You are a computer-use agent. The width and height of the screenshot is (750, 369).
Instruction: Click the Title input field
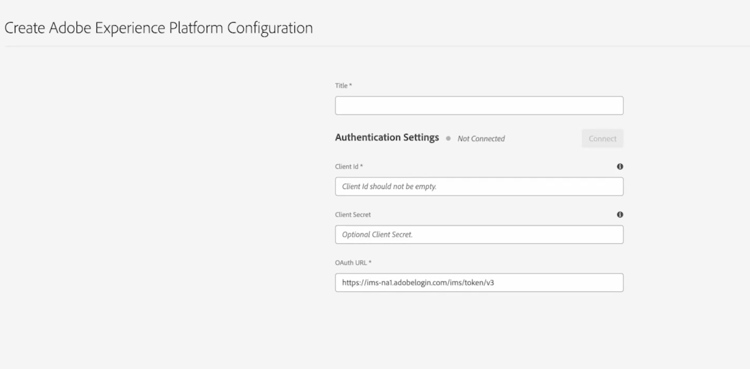coord(479,105)
